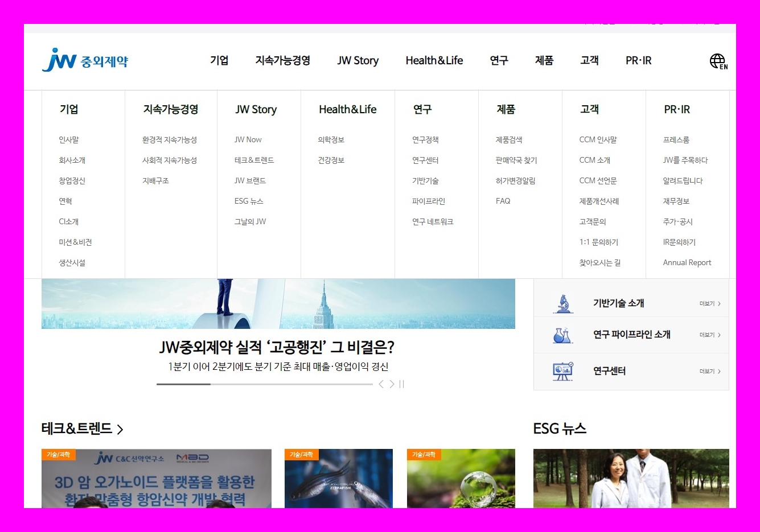Click the banner slide progress bar

(265, 384)
